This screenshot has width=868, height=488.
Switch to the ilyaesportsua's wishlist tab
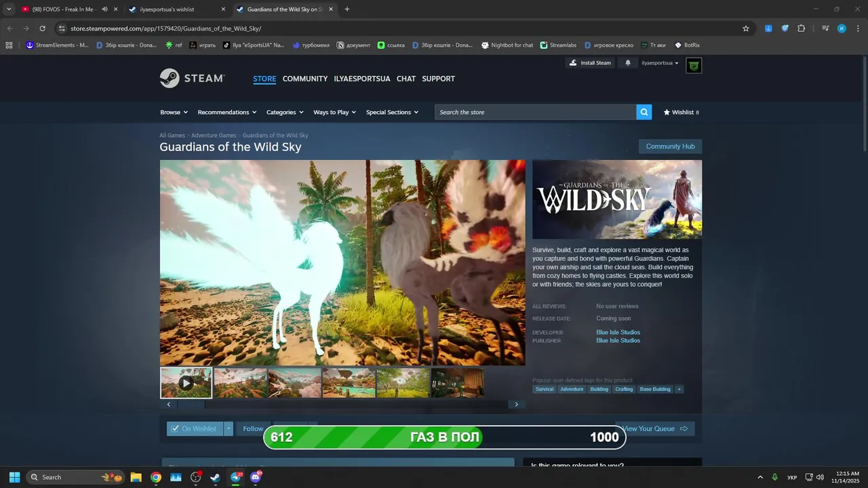[x=175, y=9]
